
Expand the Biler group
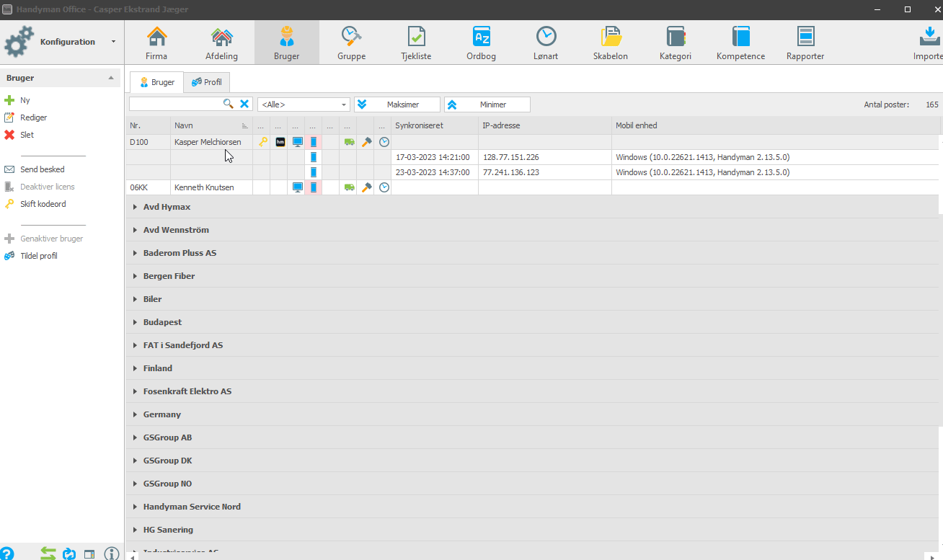135,299
